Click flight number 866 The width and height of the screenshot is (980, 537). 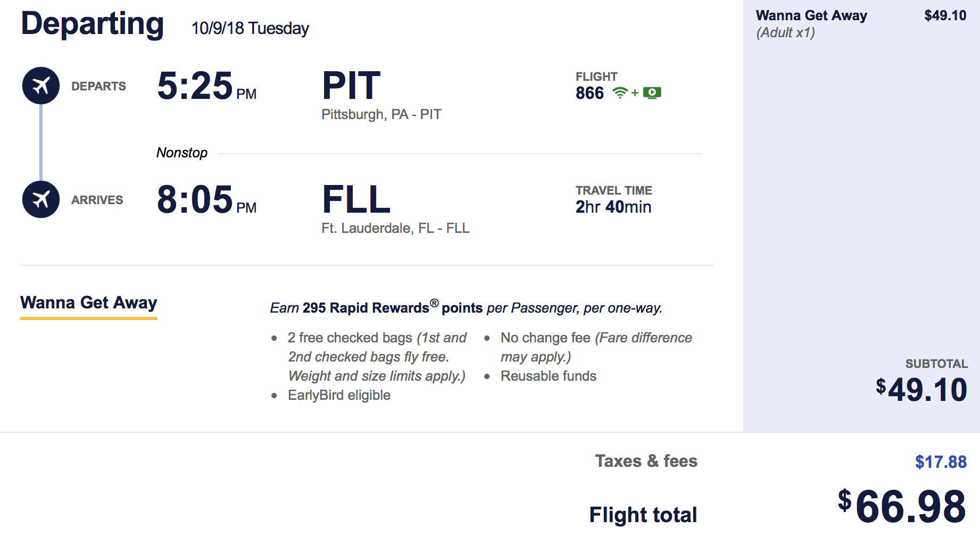click(589, 93)
